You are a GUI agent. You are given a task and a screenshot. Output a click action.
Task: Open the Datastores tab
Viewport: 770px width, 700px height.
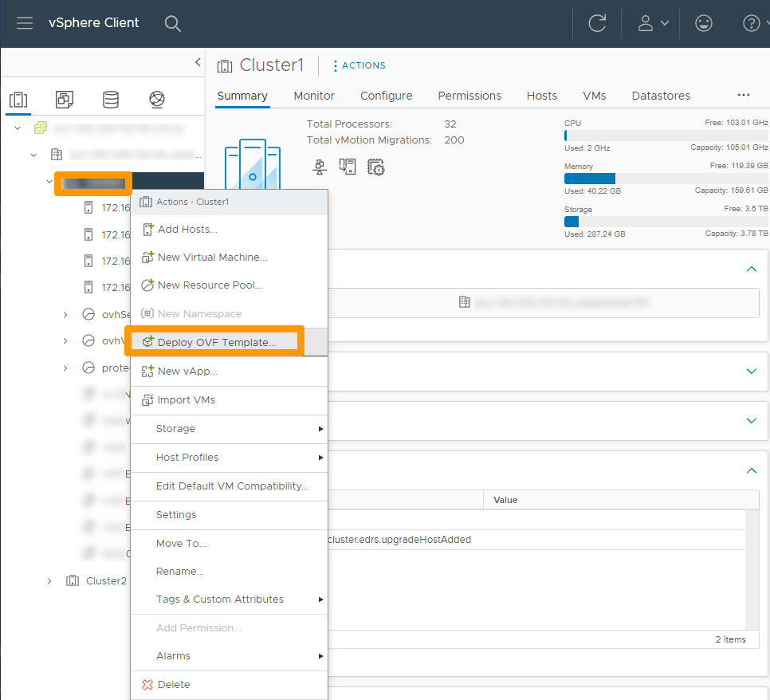[x=661, y=96]
